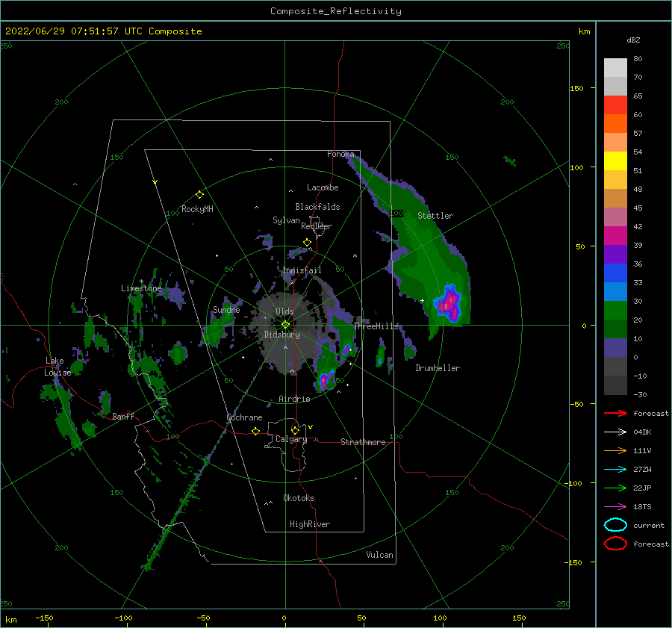Select the cyan current ellipse legend icon

[615, 525]
